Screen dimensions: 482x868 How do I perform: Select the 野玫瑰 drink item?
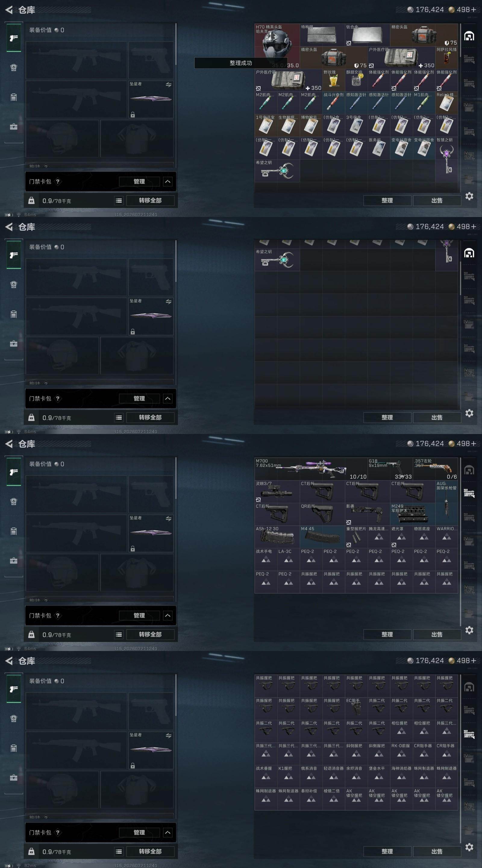pyautogui.click(x=333, y=80)
